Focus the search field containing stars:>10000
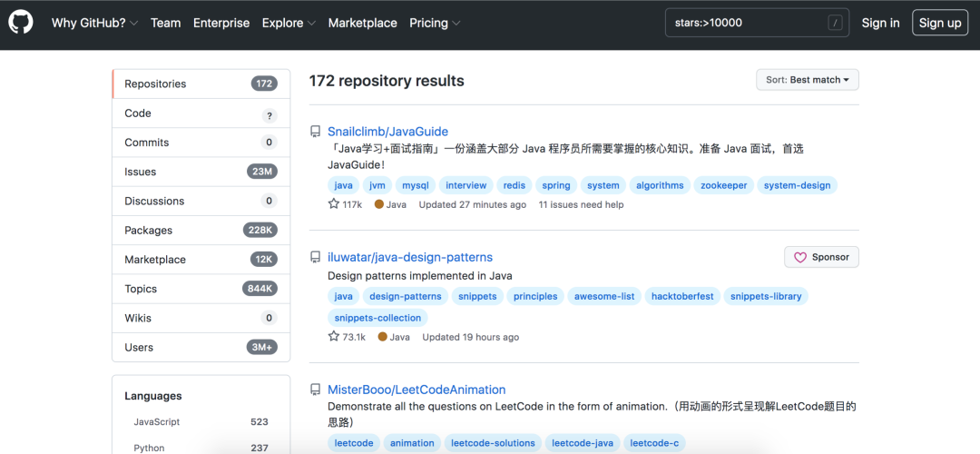 [758, 23]
